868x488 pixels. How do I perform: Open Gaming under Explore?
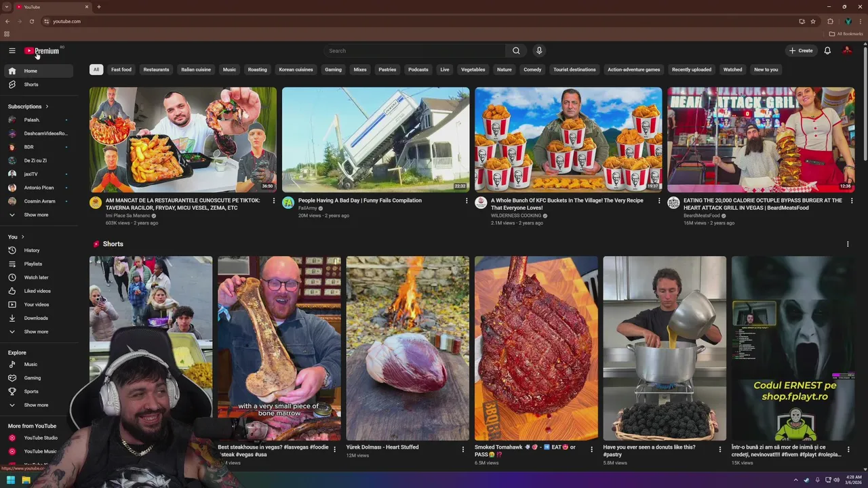click(x=38, y=378)
